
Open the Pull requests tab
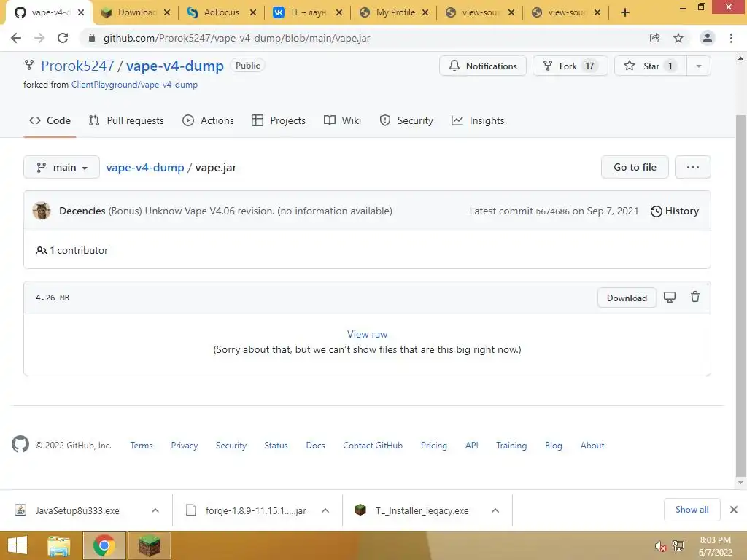[126, 120]
